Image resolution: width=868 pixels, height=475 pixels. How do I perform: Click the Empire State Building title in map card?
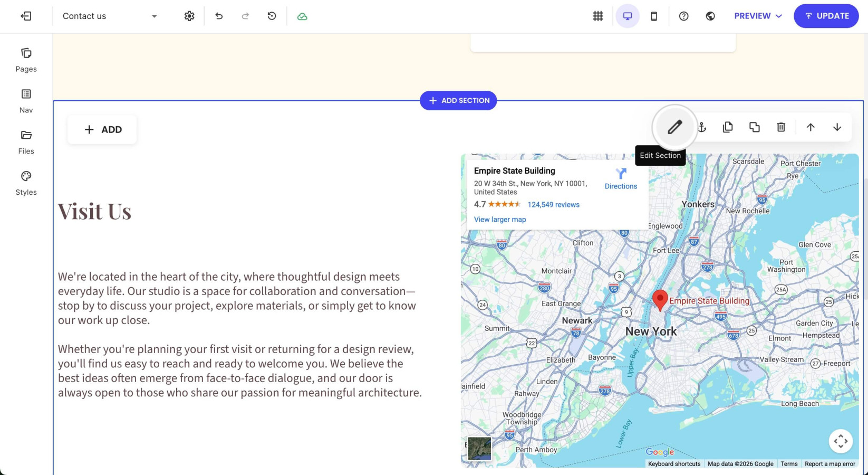tap(514, 170)
